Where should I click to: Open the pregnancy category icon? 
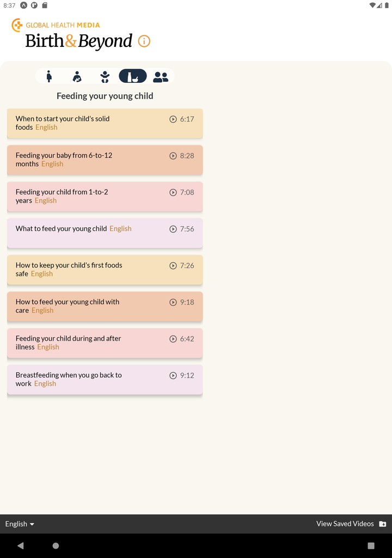(x=49, y=76)
